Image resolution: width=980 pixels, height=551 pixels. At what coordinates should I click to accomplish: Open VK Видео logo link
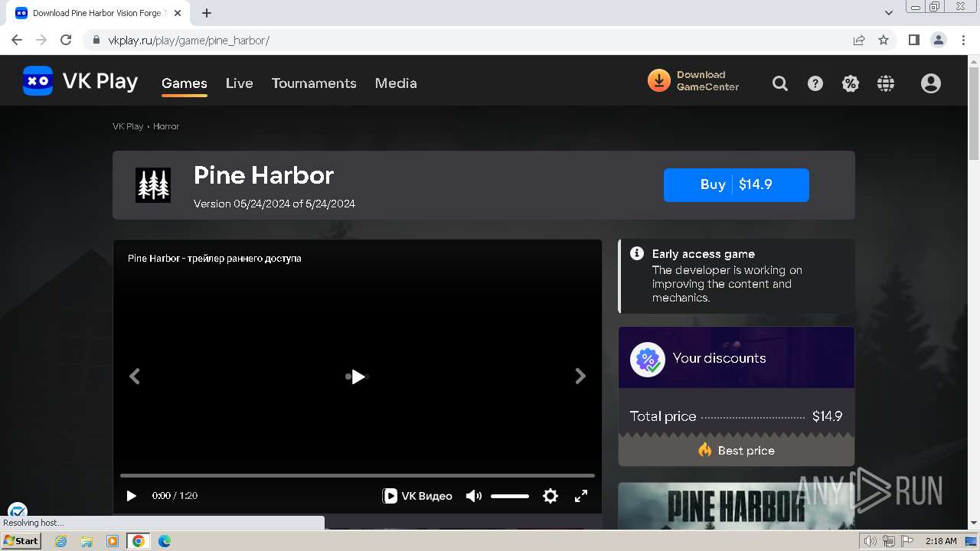417,496
